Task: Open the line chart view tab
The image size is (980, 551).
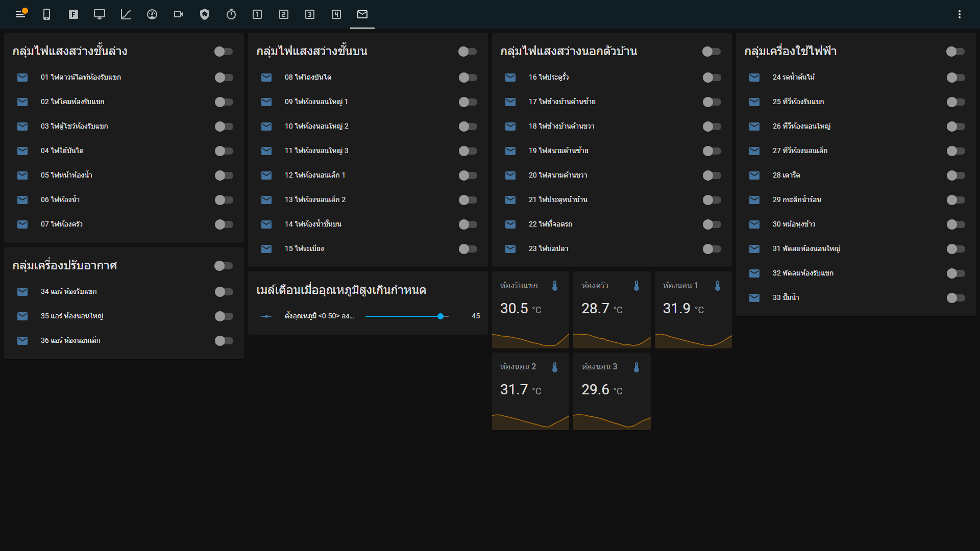Action: tap(126, 14)
